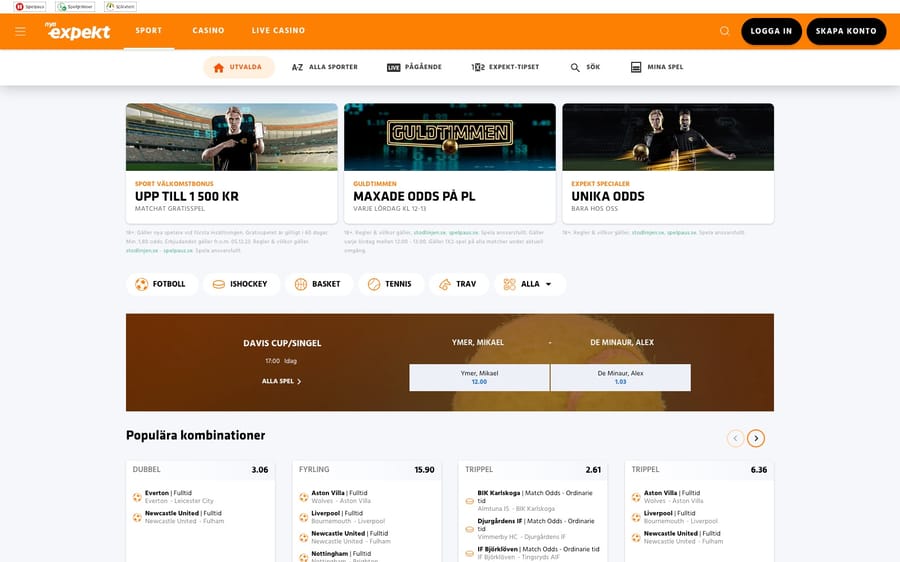Filter by Basket
900x562 pixels.
319,284
